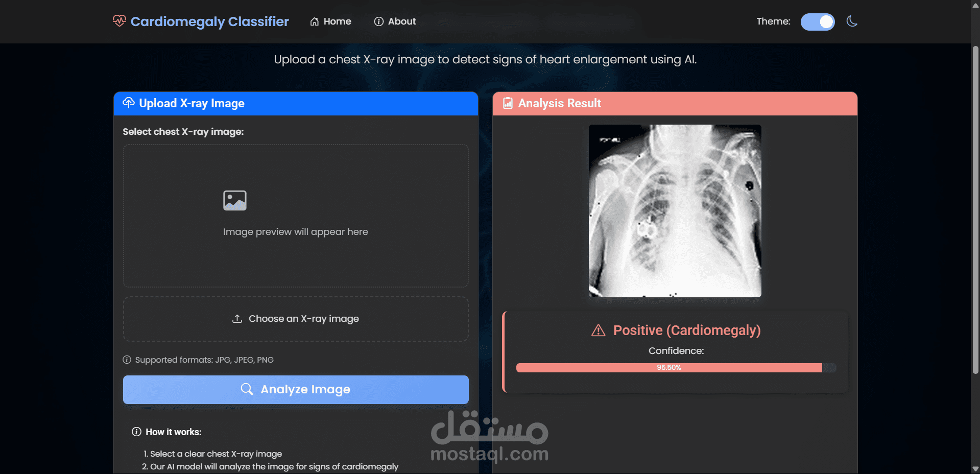Click the Analysis Result report icon
The width and height of the screenshot is (980, 474).
[508, 103]
